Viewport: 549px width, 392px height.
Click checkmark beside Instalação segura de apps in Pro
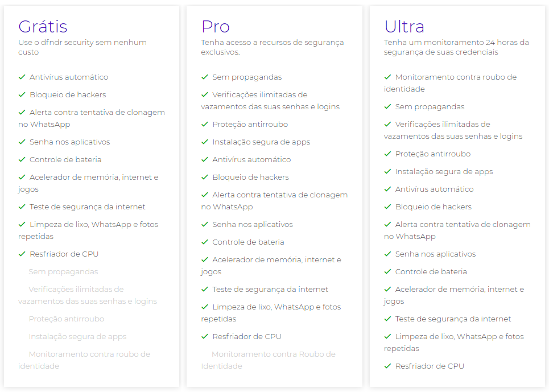click(205, 142)
